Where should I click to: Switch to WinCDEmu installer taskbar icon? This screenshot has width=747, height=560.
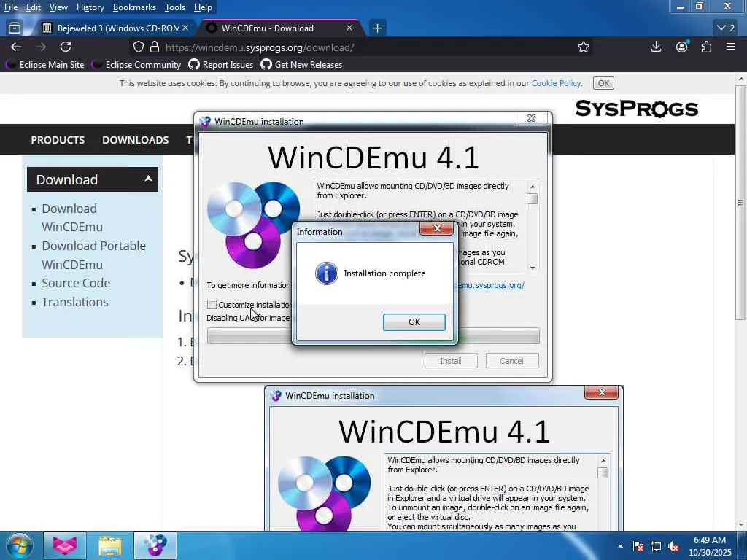(155, 545)
